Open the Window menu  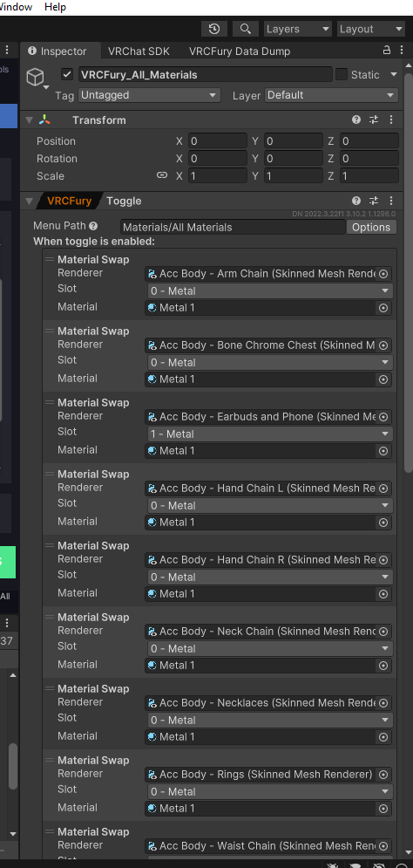pyautogui.click(x=16, y=7)
